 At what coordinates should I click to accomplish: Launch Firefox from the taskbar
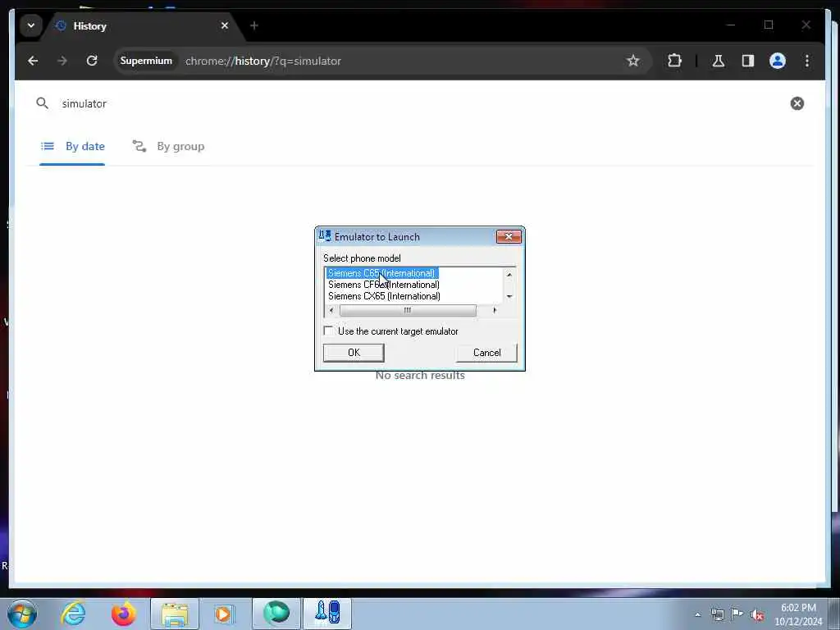123,614
